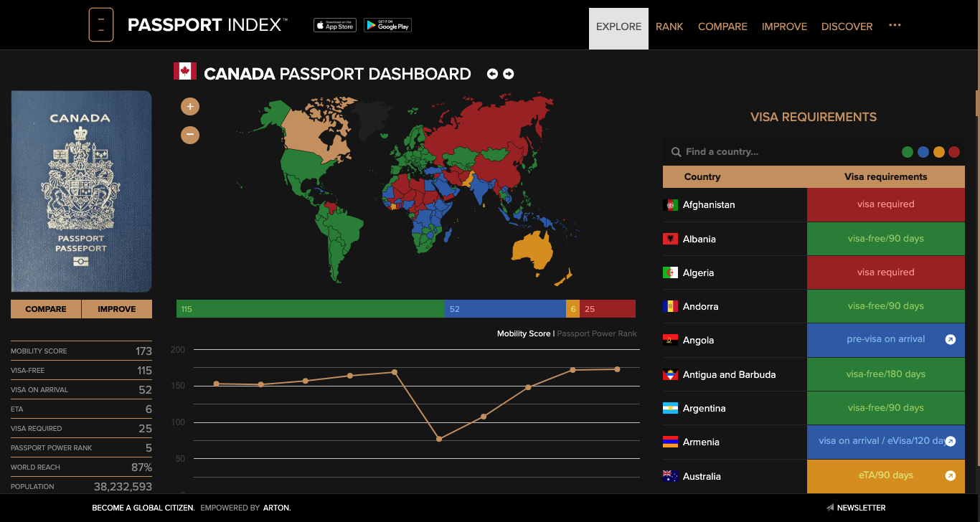Click the Passport Index logo icon

click(101, 24)
